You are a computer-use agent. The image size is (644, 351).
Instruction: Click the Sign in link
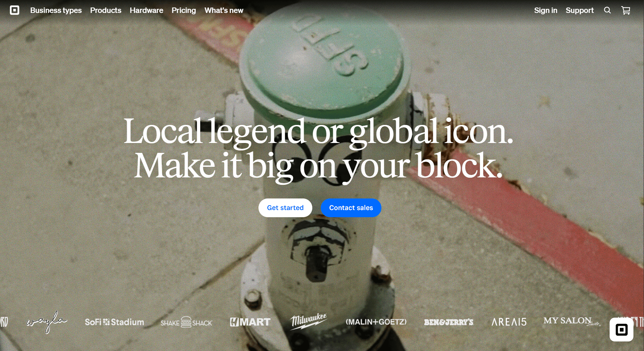click(x=546, y=11)
